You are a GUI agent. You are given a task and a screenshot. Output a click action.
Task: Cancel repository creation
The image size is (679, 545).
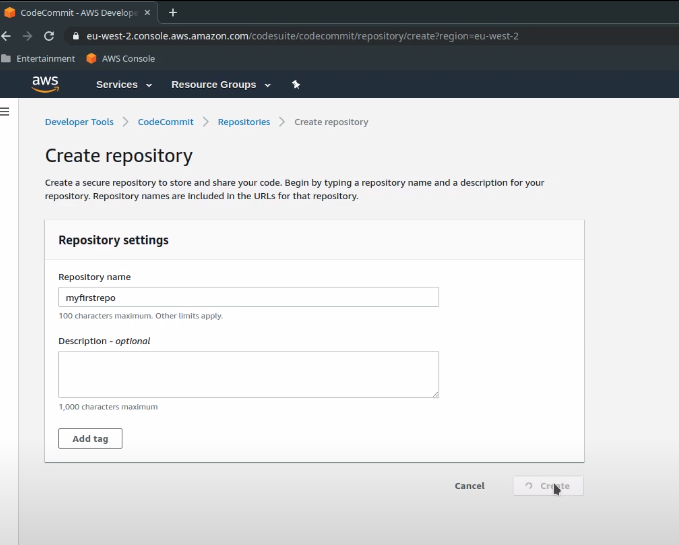pos(469,486)
